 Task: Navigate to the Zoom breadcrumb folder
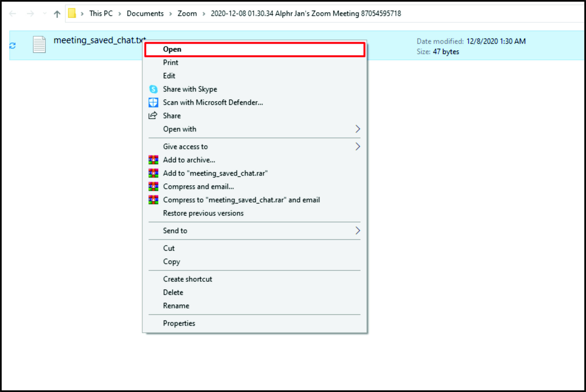tap(187, 13)
